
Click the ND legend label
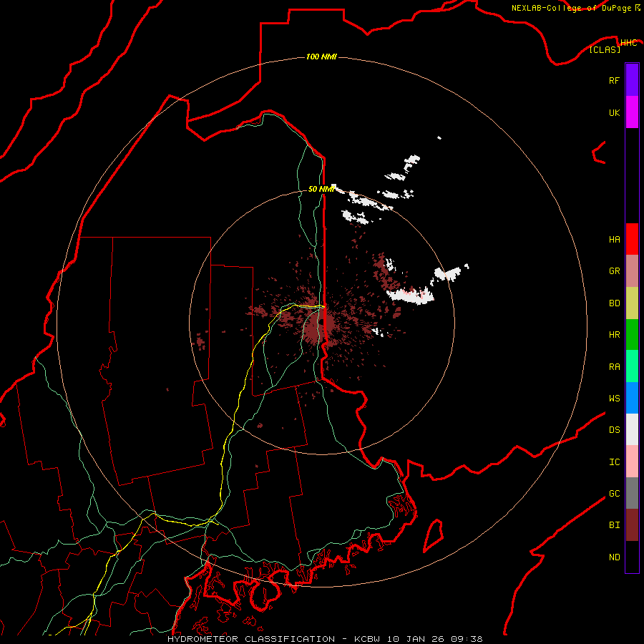(614, 557)
